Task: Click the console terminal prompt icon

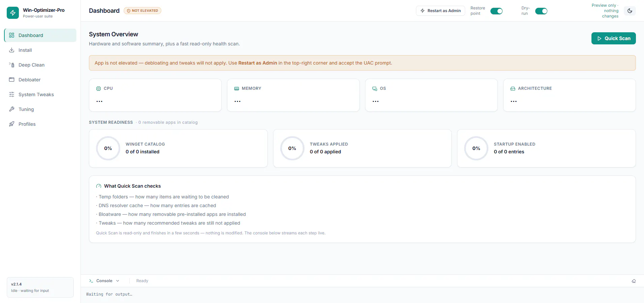Action: (91, 281)
